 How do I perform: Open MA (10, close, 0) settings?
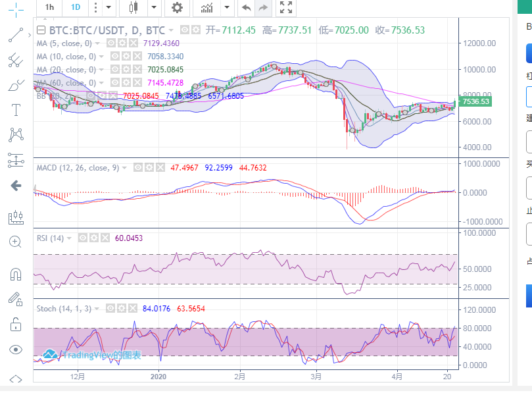[x=126, y=57]
